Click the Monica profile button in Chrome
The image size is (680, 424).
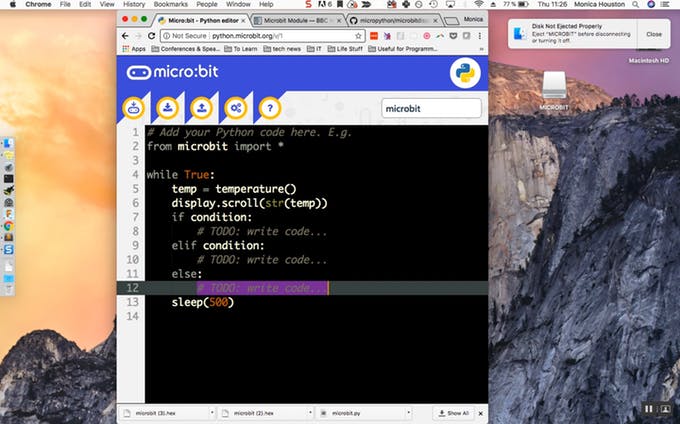473,19
